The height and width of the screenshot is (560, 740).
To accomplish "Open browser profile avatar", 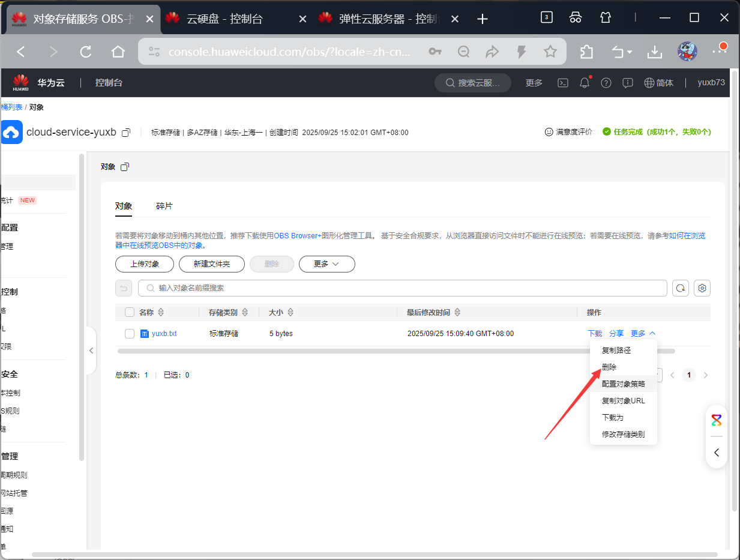I will [687, 52].
